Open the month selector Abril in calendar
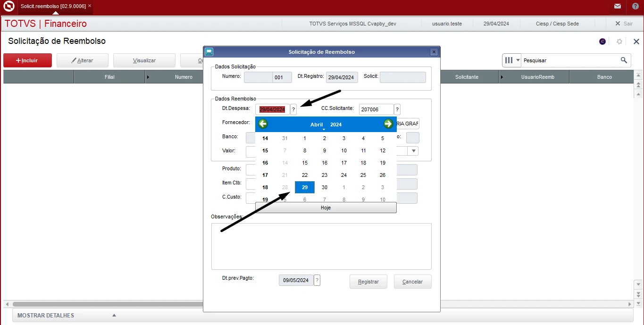Viewport: 644px width, 325px height. (317, 125)
